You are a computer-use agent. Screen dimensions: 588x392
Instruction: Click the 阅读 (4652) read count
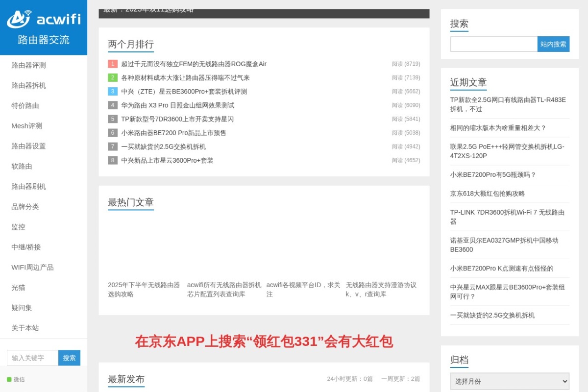click(x=406, y=160)
